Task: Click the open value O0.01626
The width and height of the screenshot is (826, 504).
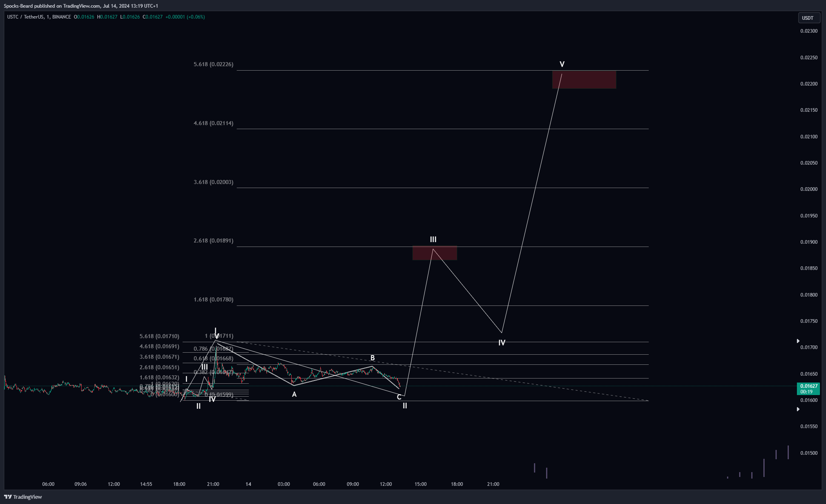Action: [84, 17]
